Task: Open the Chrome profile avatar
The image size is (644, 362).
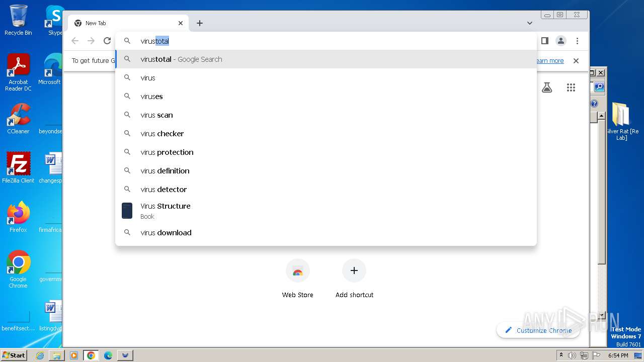Action: coord(561,41)
